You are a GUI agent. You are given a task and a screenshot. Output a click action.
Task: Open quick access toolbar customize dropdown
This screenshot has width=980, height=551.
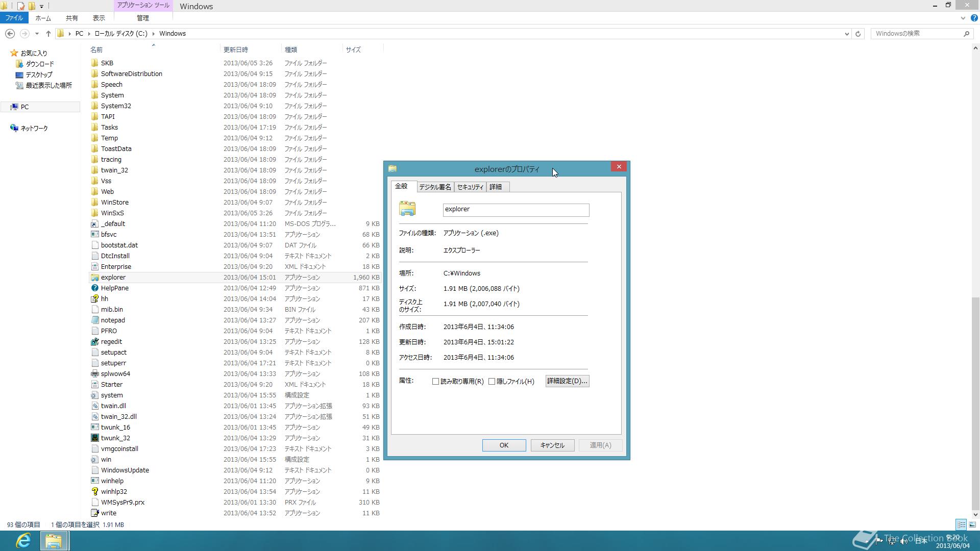coord(41,6)
